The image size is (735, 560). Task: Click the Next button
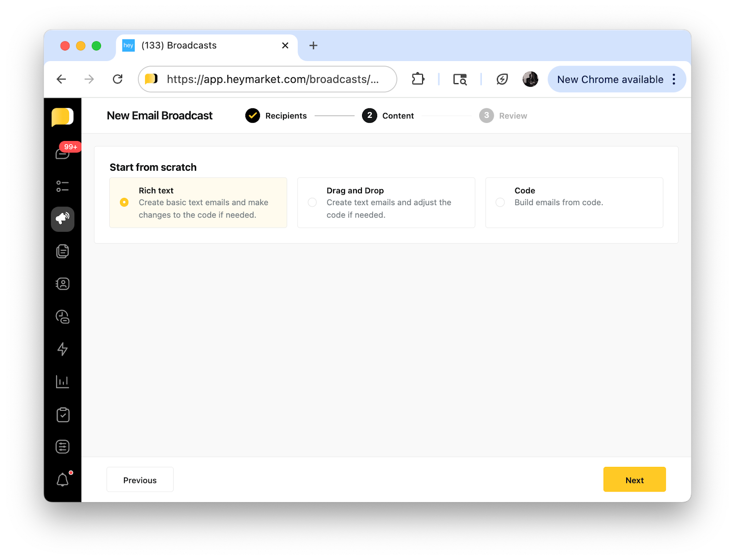634,480
